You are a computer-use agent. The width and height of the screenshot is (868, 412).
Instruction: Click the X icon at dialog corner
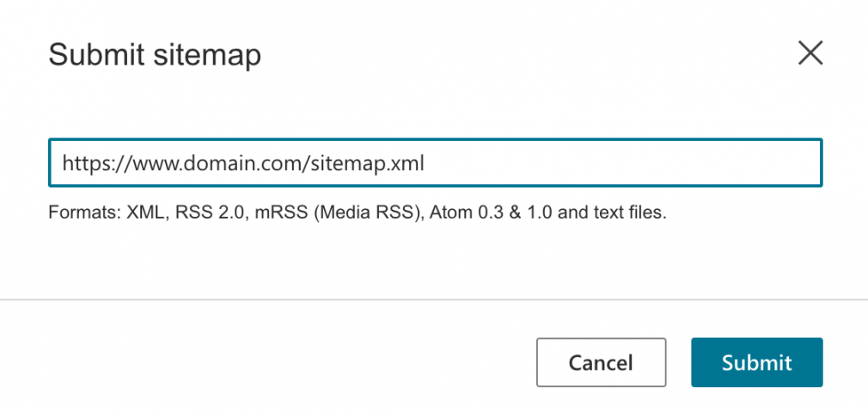[810, 54]
